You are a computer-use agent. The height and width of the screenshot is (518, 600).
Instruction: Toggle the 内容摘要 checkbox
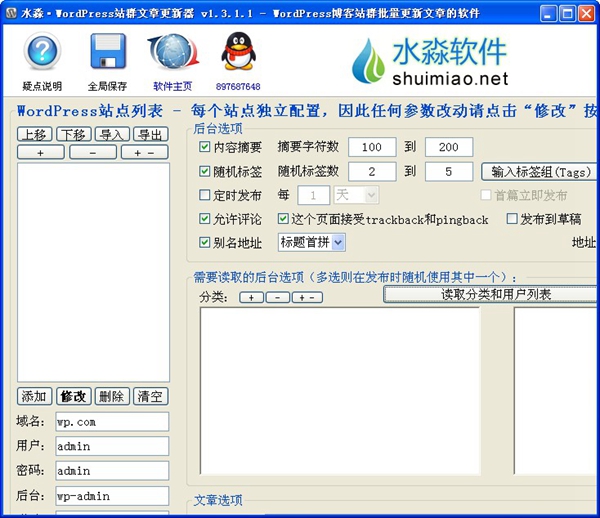(x=204, y=147)
